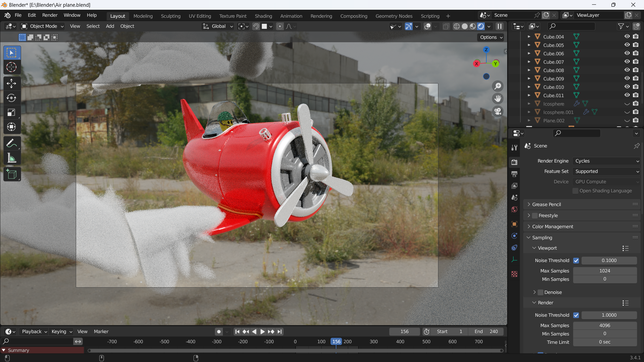The image size is (644, 362).
Task: Open Render Engine dropdown showing Cycles
Action: pos(606,161)
